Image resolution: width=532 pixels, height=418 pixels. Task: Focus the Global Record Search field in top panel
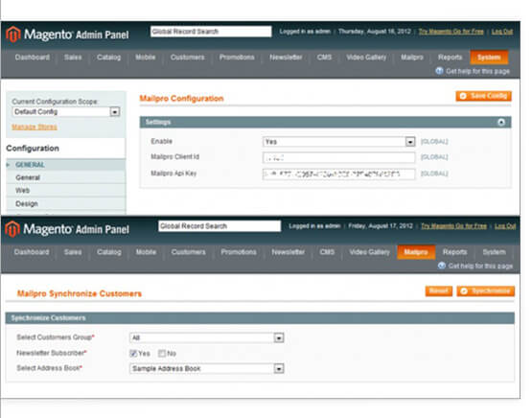211,32
